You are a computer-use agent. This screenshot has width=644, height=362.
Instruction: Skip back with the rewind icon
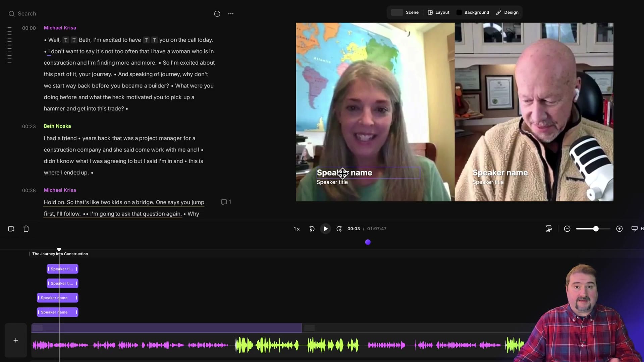click(x=312, y=229)
